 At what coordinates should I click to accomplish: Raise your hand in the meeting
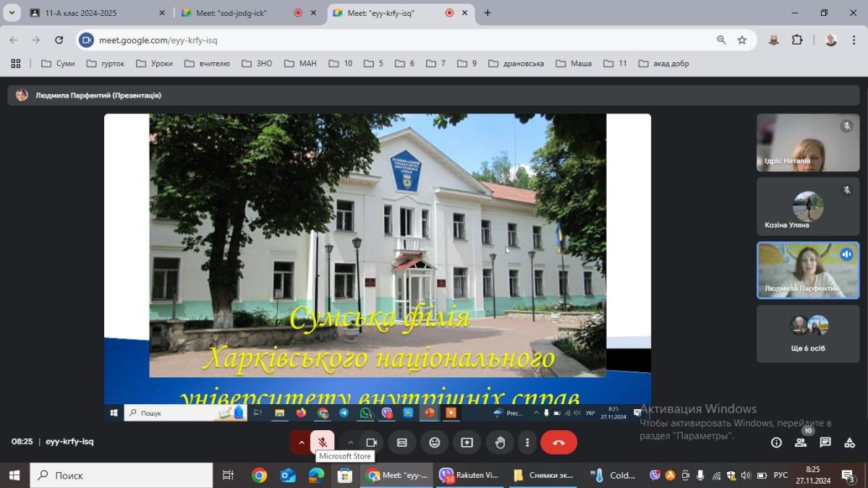(x=500, y=442)
